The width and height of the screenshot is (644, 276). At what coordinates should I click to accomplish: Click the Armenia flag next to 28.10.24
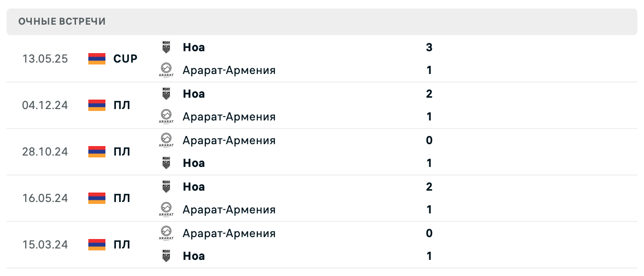(x=96, y=152)
